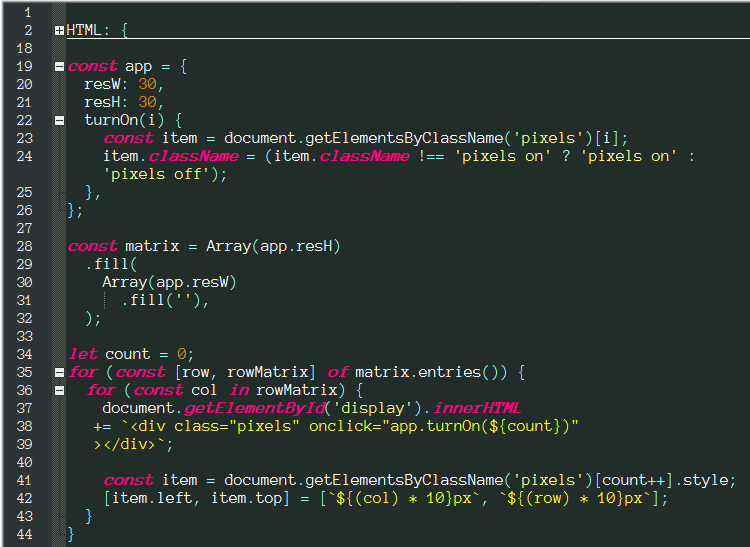
Task: Click the first 'className' on line 24
Action: [193, 156]
